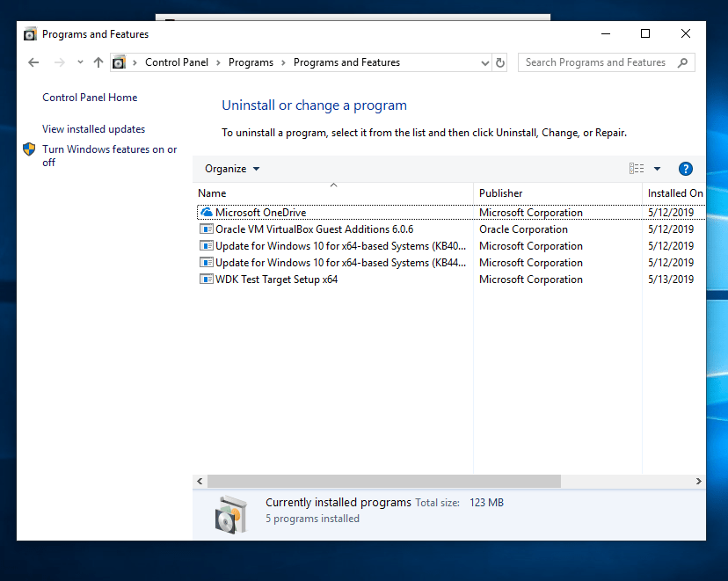Click Oracle Corporation publisher cell
The height and width of the screenshot is (581, 728).
(523, 229)
